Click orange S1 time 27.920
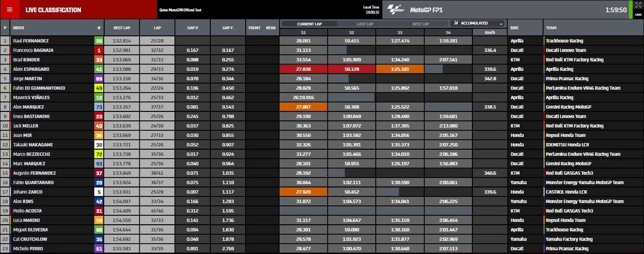 tap(303, 192)
